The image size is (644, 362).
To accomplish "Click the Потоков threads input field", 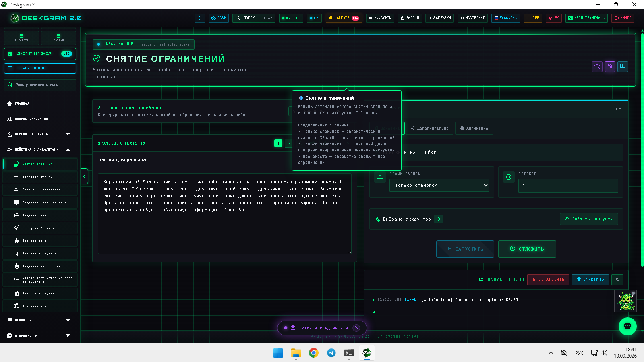I will click(x=568, y=186).
